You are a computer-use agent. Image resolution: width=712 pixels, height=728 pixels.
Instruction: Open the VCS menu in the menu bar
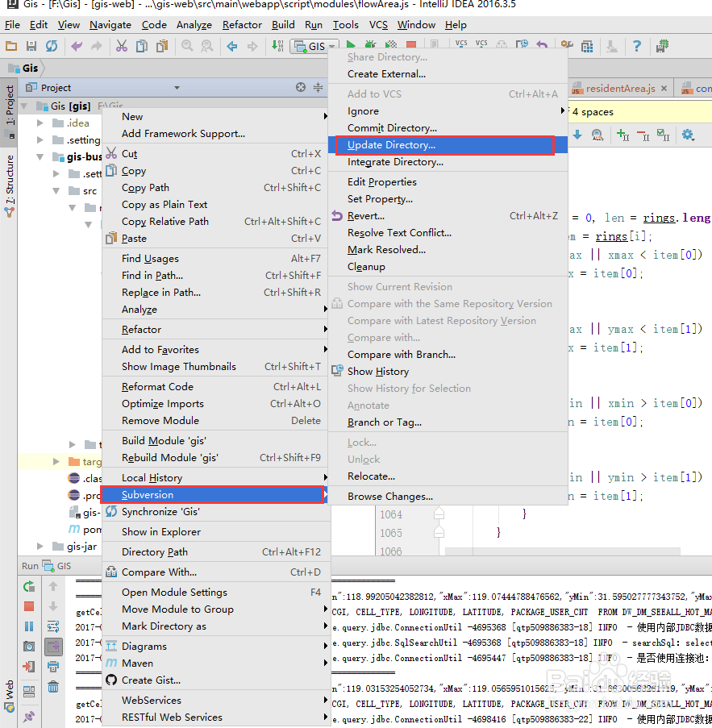(378, 25)
